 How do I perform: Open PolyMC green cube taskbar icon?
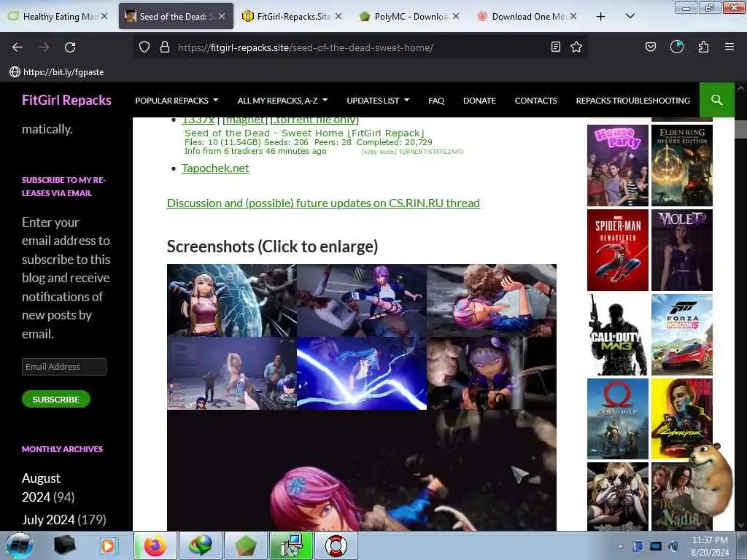pos(245,545)
